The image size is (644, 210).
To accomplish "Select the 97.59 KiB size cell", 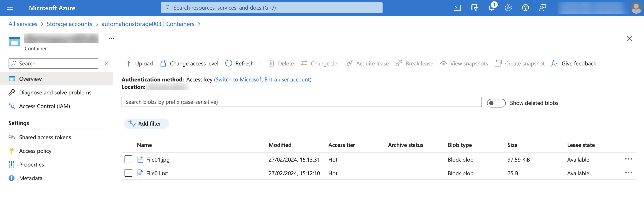I will (x=519, y=160).
